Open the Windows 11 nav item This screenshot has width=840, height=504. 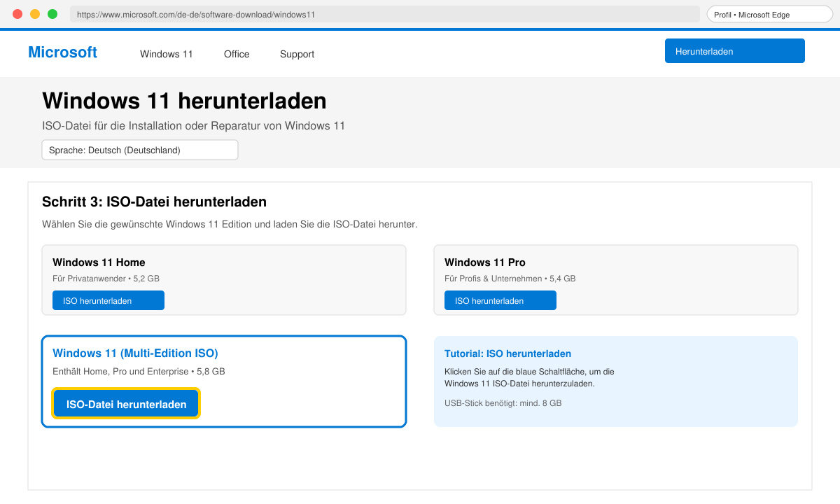167,54
